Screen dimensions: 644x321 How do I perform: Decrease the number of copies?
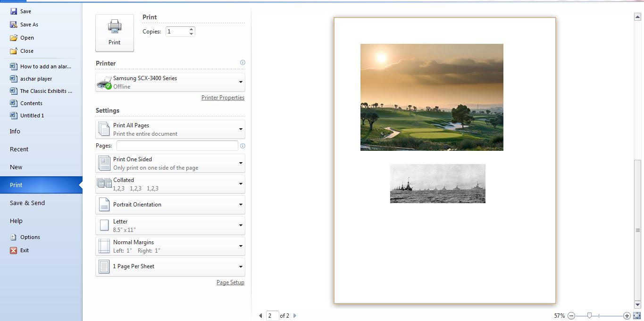191,34
